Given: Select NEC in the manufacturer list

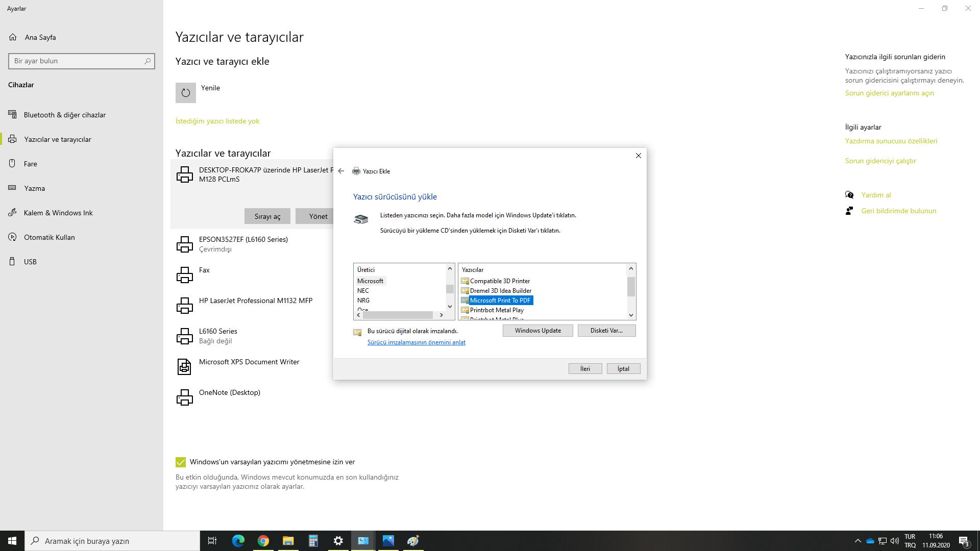Looking at the screenshot, I should (363, 291).
